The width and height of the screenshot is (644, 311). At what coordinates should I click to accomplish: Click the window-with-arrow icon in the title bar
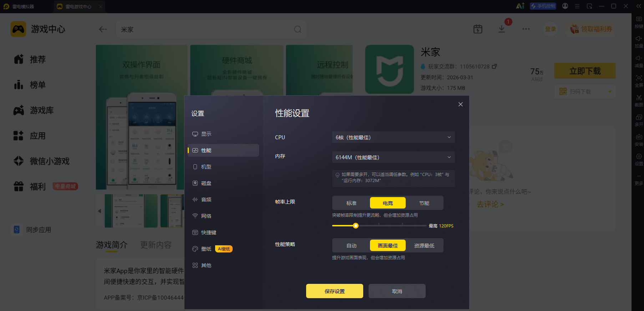click(589, 6)
